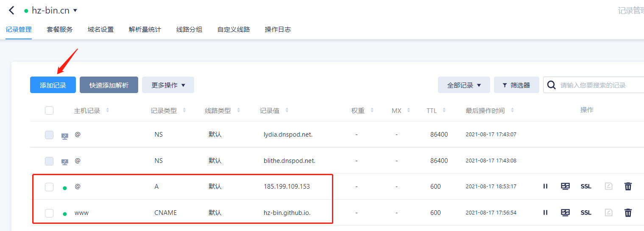Screen dimensions: 644x231
Task: Click the www host record cell
Action: point(81,213)
